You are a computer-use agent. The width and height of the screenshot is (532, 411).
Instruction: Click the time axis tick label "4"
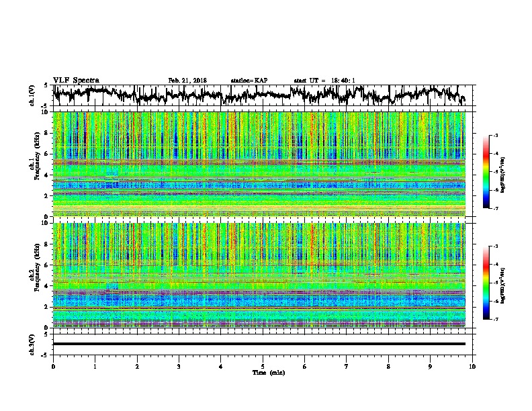(221, 367)
